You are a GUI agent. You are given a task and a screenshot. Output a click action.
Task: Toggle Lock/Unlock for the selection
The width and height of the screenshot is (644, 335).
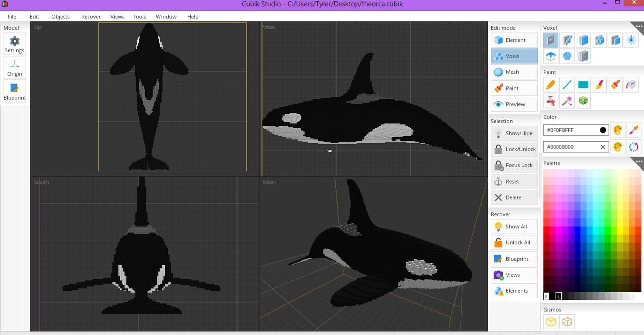coord(514,149)
